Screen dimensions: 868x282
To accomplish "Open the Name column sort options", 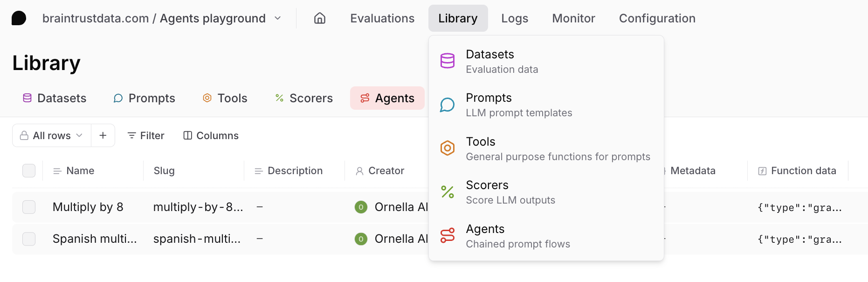I will pos(56,171).
